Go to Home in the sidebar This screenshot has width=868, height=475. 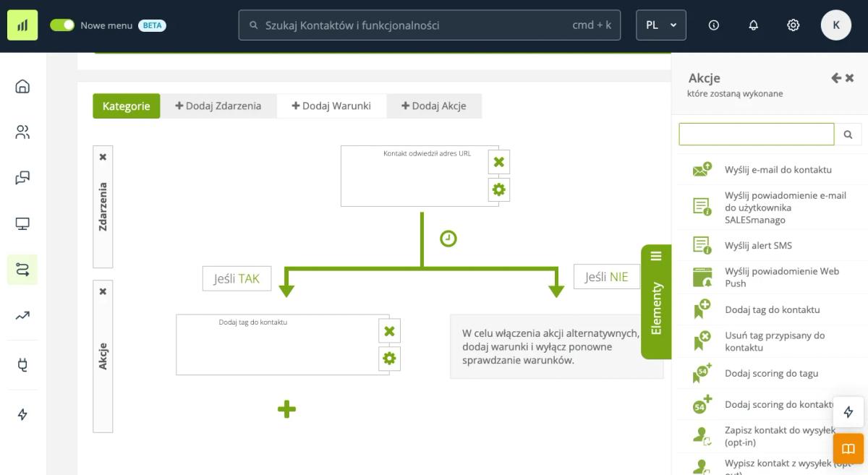tap(22, 87)
